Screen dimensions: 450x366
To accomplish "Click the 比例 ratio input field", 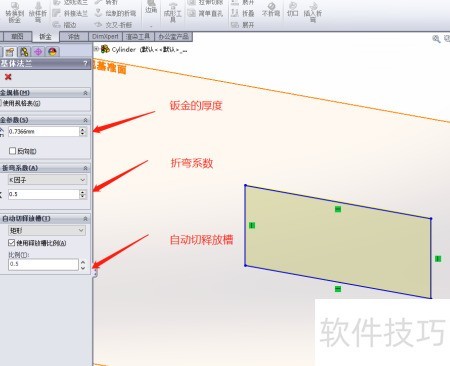I will pyautogui.click(x=43, y=264).
